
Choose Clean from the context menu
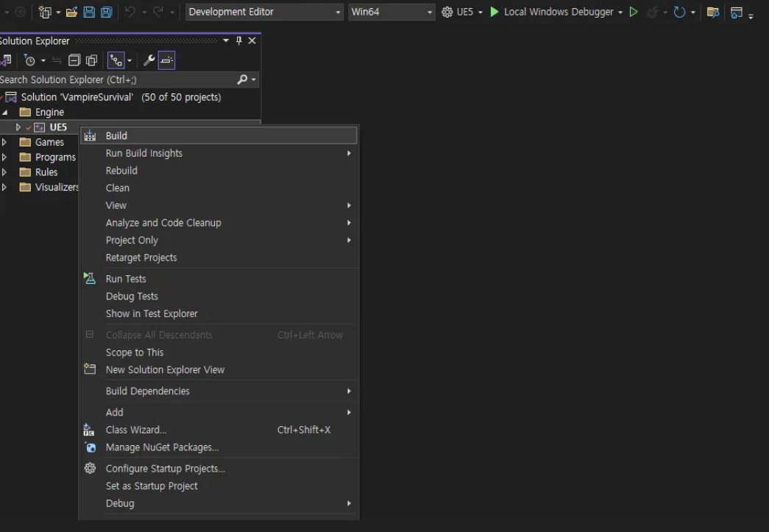(219, 188)
